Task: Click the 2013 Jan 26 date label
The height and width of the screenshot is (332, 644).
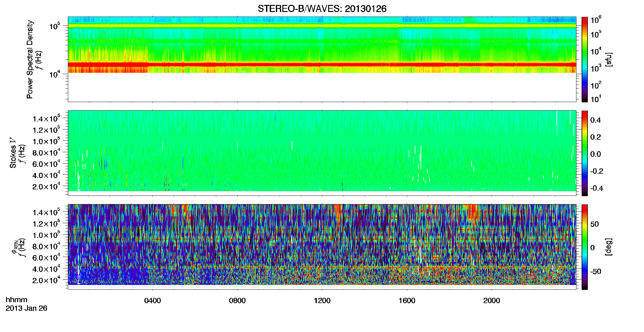Action: 26,308
